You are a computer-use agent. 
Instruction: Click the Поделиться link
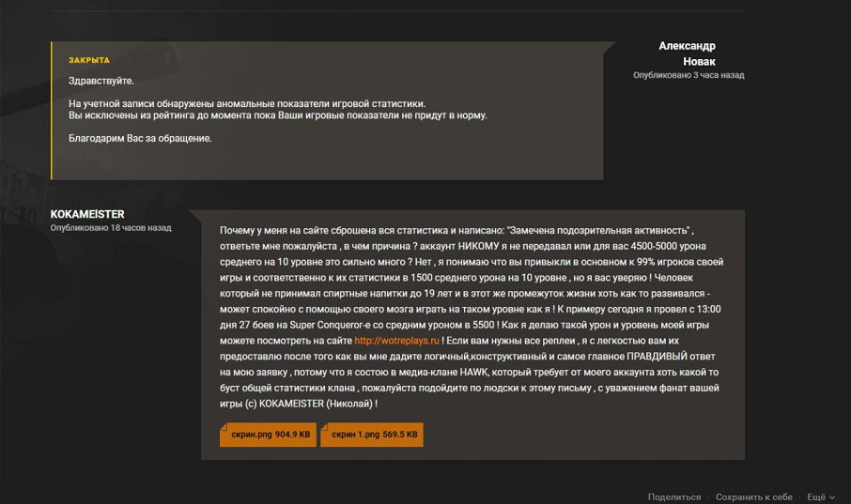tap(674, 496)
